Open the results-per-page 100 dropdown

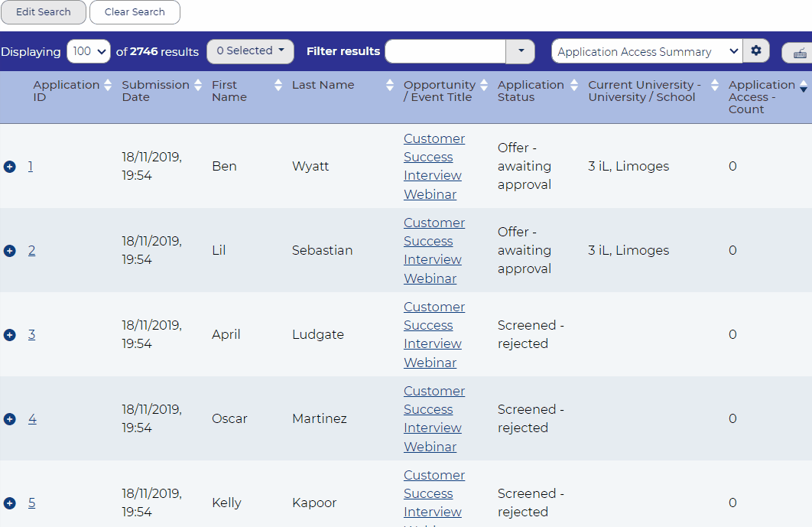pos(89,51)
